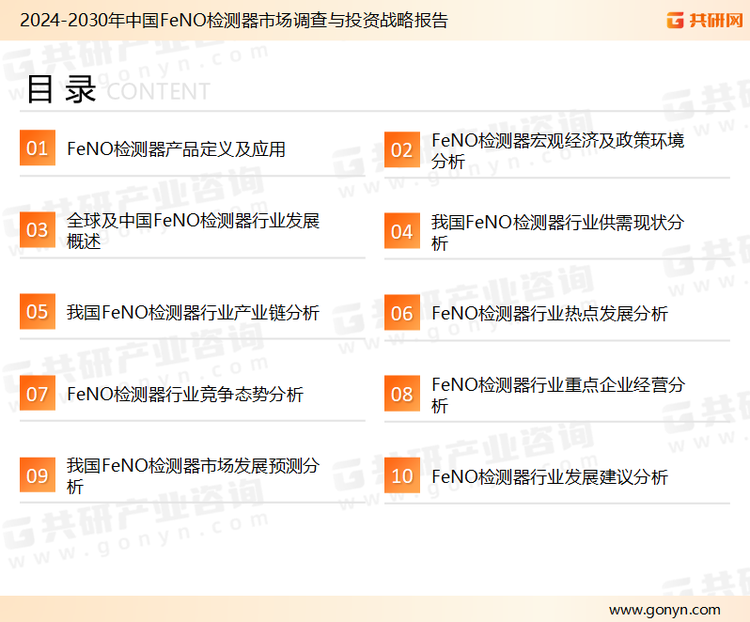The height and width of the screenshot is (622, 750).
Task: Open chapter 我国FeNO检测器市场发展预测分析
Action: point(193,476)
